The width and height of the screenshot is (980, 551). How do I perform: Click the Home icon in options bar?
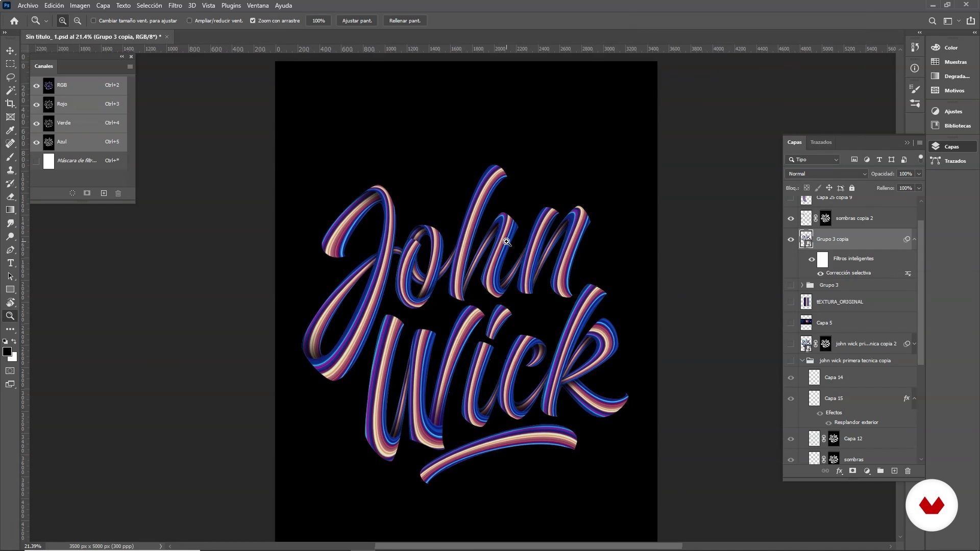point(14,21)
